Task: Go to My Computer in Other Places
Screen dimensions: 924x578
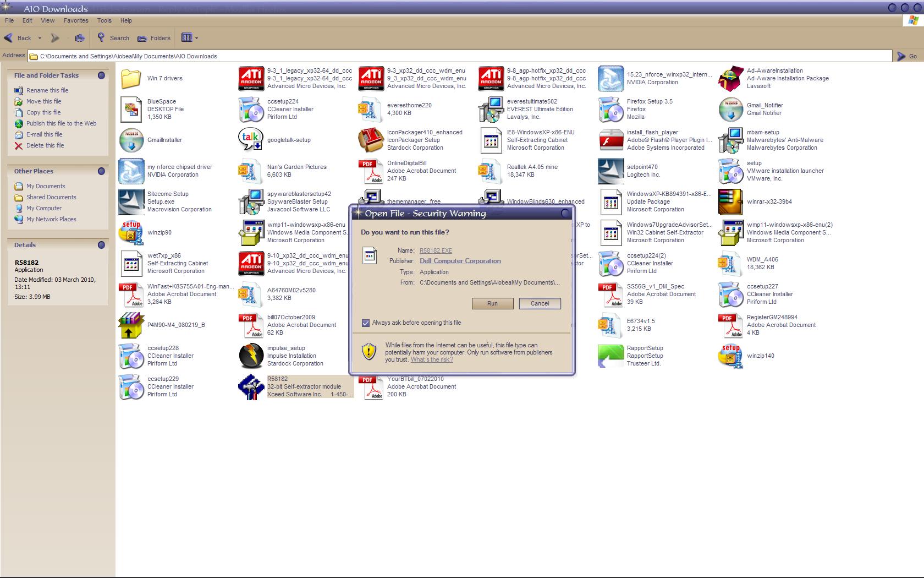Action: [44, 208]
